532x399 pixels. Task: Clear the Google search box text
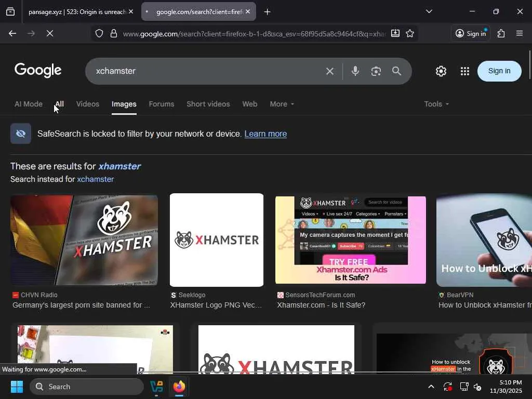coord(330,71)
